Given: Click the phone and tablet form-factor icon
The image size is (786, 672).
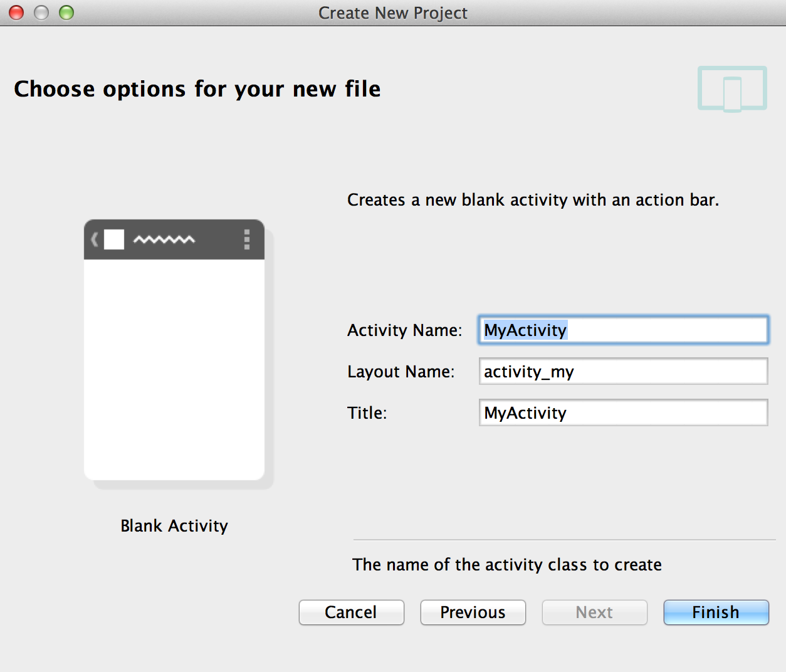Looking at the screenshot, I should tap(732, 89).
